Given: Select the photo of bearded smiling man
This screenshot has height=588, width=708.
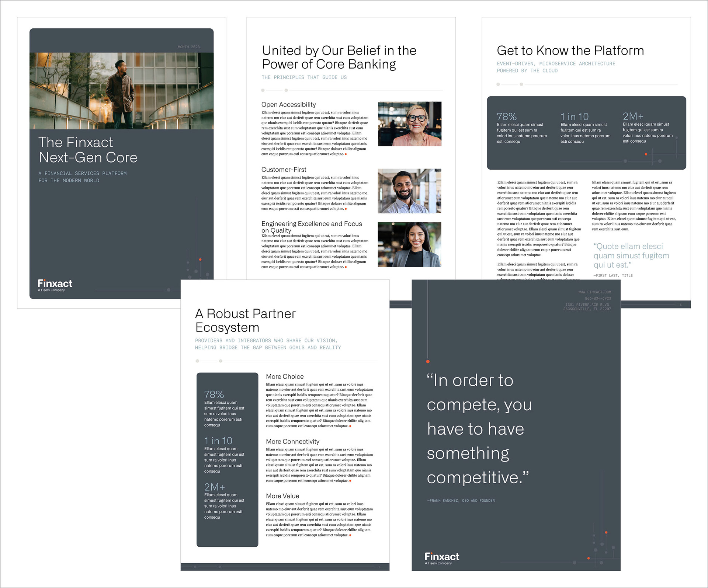Looking at the screenshot, I should (x=409, y=191).
